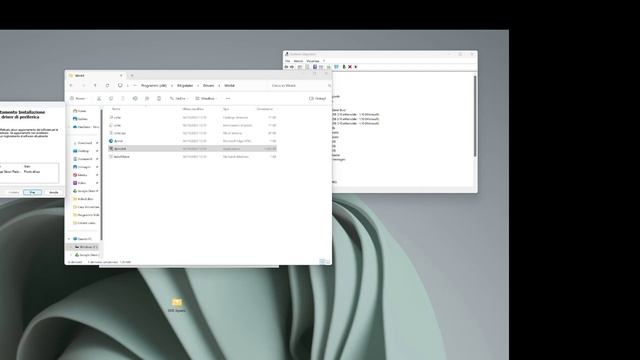Open the three-dots more options in Explorer toolbar

point(228,98)
